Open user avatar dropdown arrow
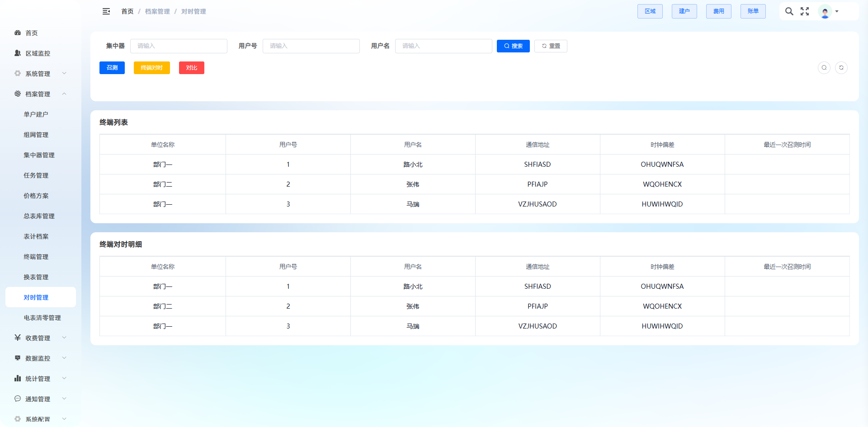868x427 pixels. coord(837,11)
